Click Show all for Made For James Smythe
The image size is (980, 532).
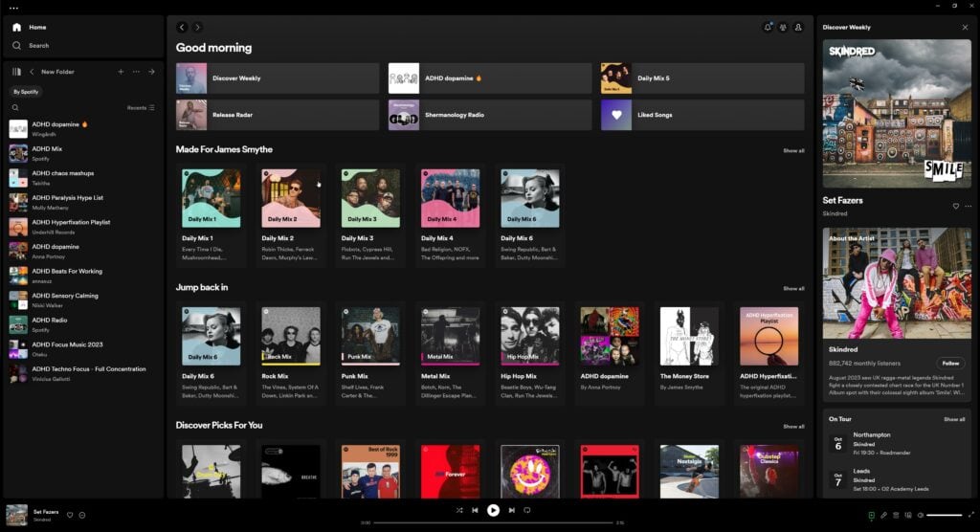[793, 150]
